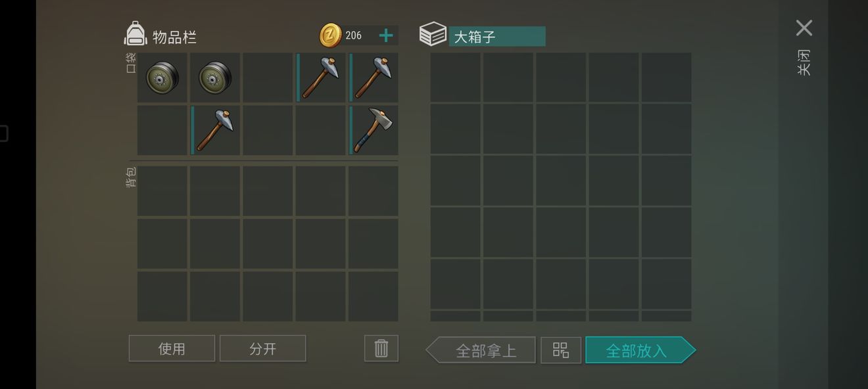Click the chest box icon
This screenshot has width=868, height=389.
tap(433, 34)
